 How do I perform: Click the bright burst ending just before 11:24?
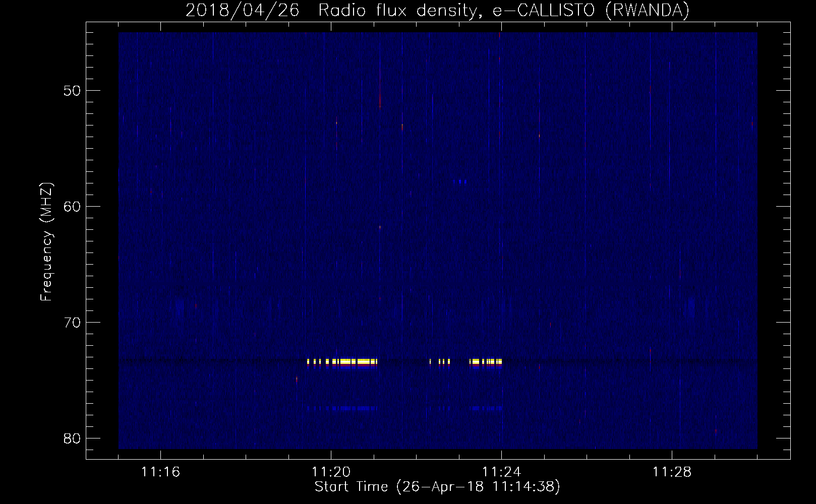click(x=486, y=361)
